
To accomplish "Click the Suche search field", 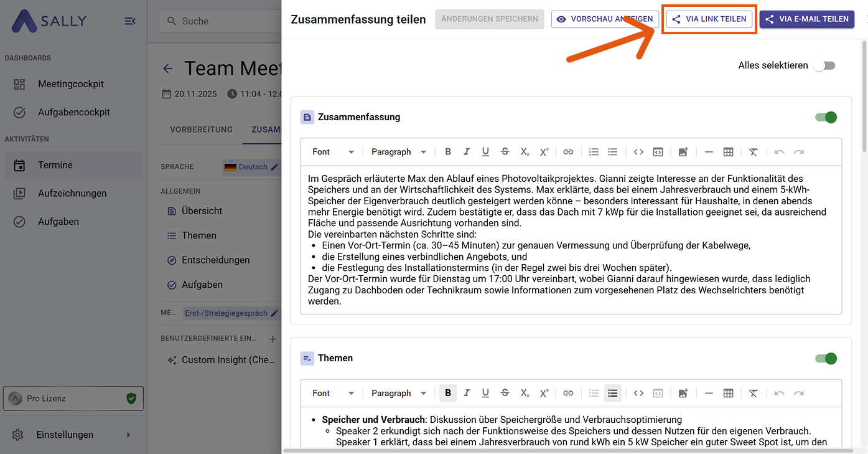I will [x=218, y=21].
